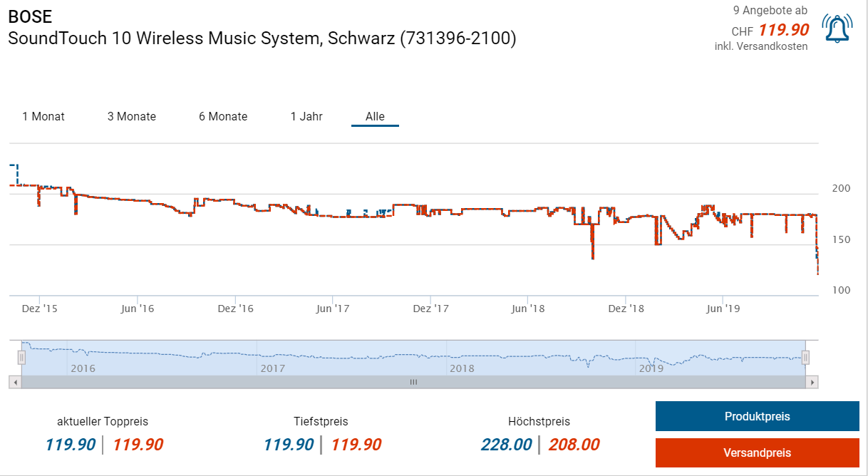Click the scrollbar left arrow
Screen dimensions: 868x476
(15, 382)
